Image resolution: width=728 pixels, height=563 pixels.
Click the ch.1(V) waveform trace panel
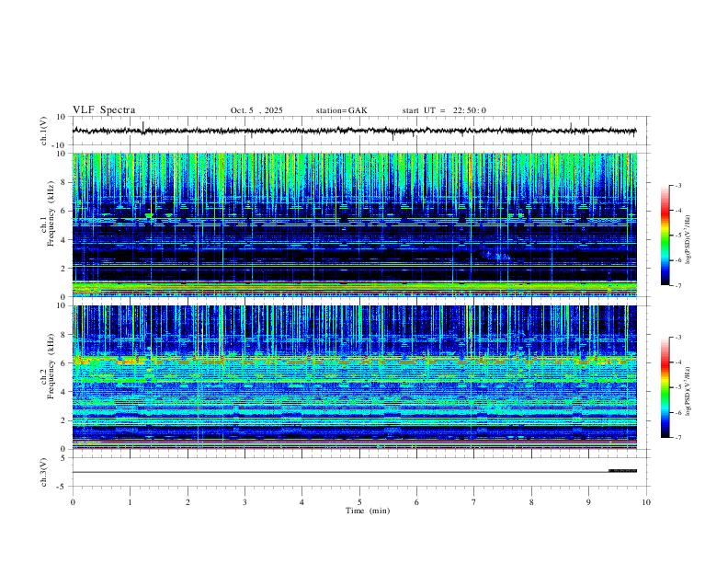359,131
